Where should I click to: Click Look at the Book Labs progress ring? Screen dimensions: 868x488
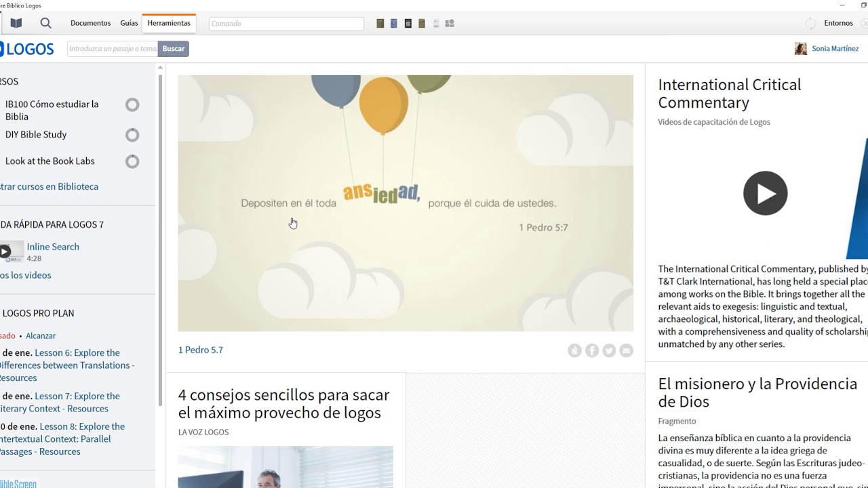[132, 161]
